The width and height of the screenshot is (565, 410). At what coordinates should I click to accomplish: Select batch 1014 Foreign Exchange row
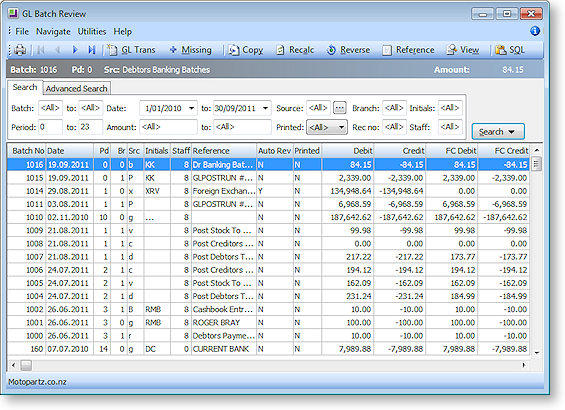(x=268, y=191)
